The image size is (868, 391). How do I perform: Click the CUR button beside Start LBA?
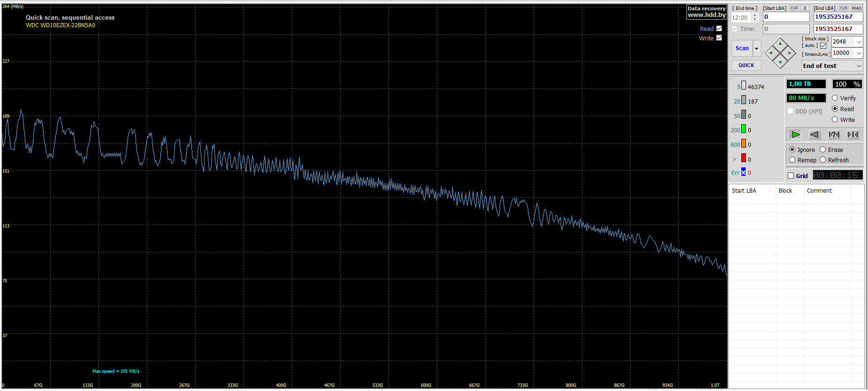pos(794,8)
